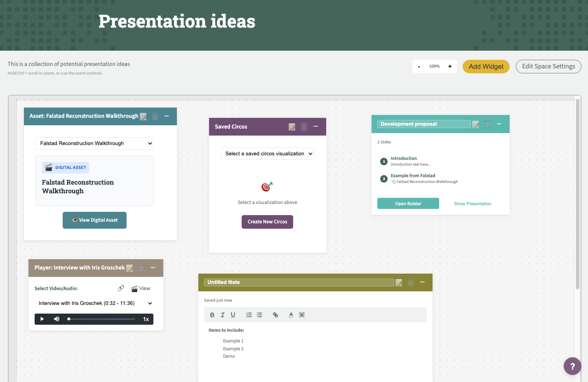Click the audio player progress slider

101,319
